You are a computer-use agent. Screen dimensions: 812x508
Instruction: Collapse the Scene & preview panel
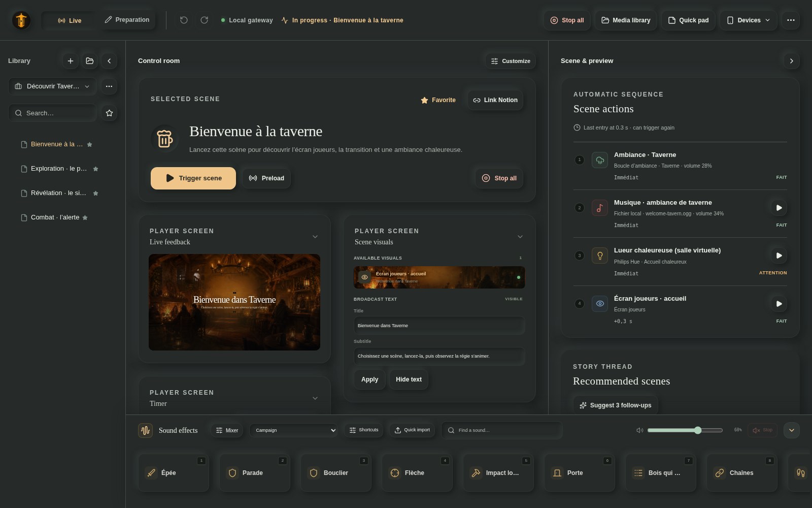point(791,61)
